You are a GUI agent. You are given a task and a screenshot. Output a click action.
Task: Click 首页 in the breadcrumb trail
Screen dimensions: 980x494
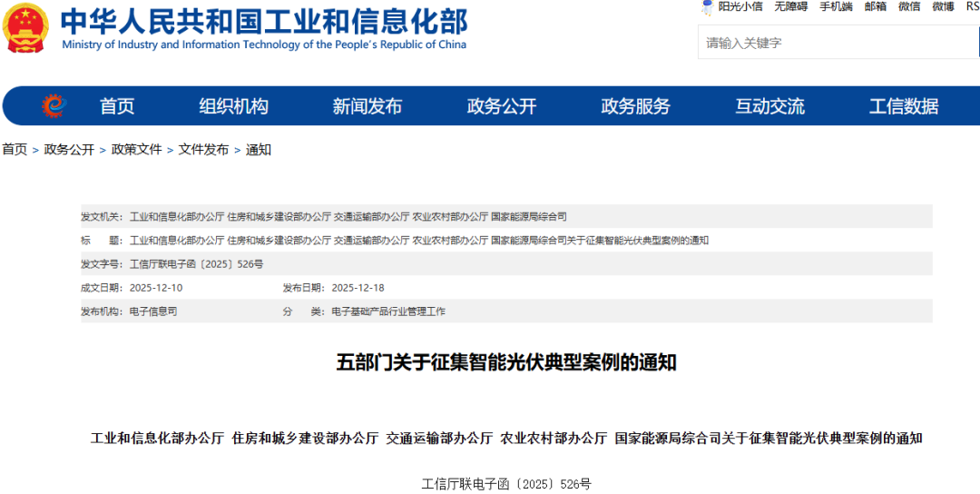click(15, 150)
